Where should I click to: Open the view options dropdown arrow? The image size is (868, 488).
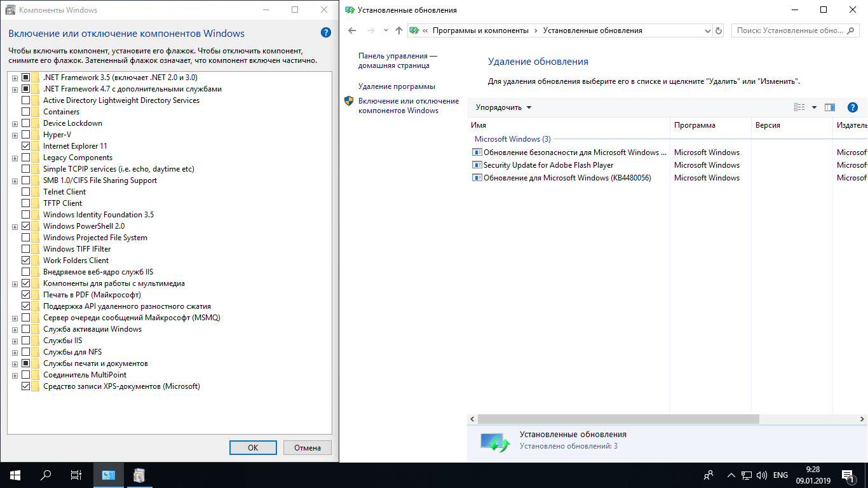814,107
